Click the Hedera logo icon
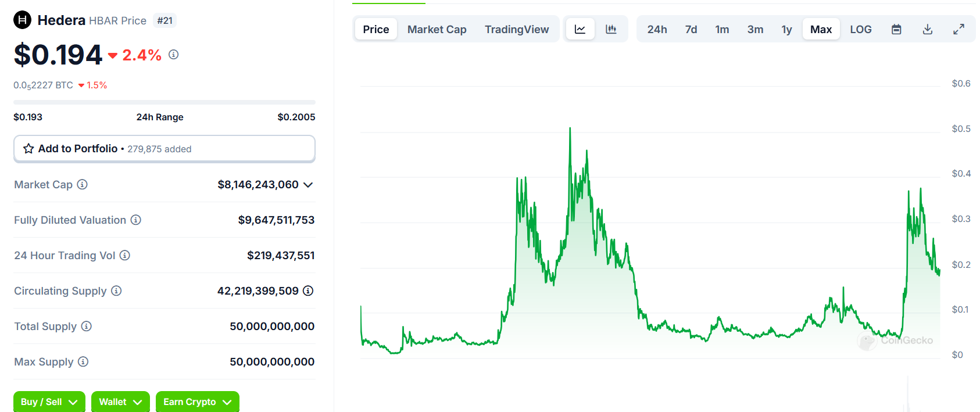Screen dimensions: 980x412 click(x=22, y=20)
